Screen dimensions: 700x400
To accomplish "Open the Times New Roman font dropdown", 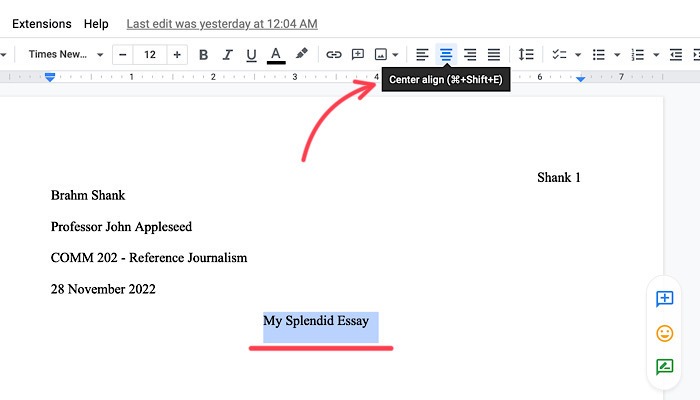I will pos(66,54).
